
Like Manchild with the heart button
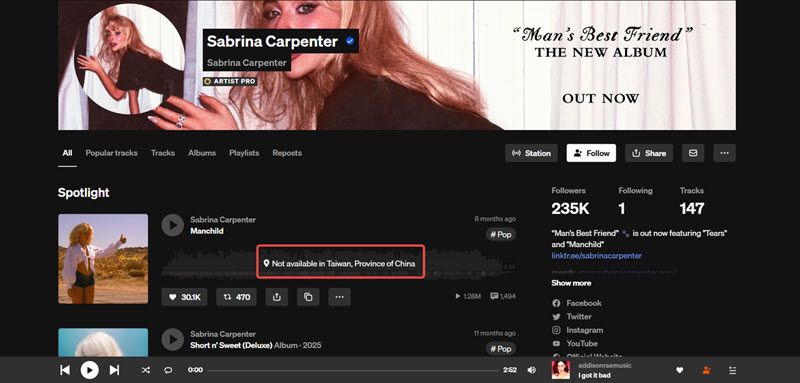pos(184,297)
